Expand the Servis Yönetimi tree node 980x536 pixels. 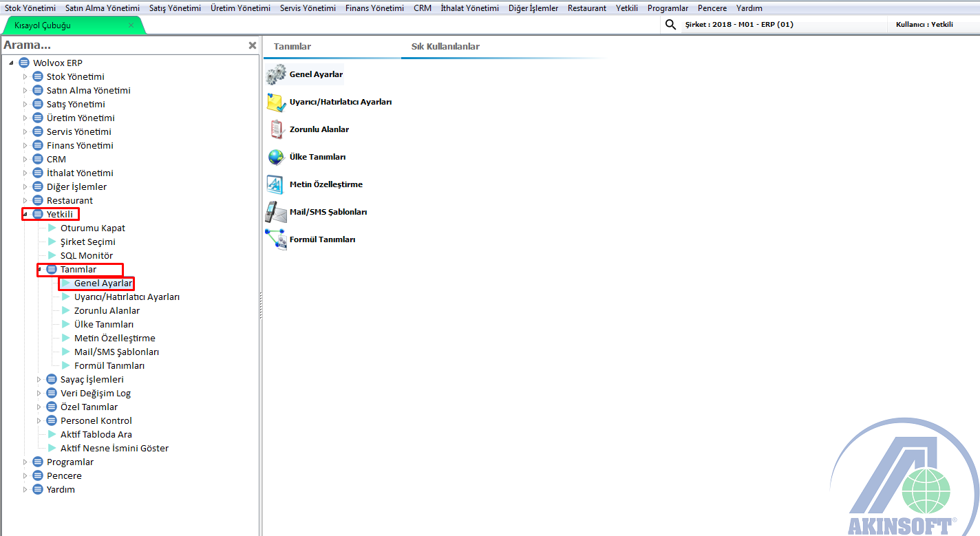click(25, 131)
